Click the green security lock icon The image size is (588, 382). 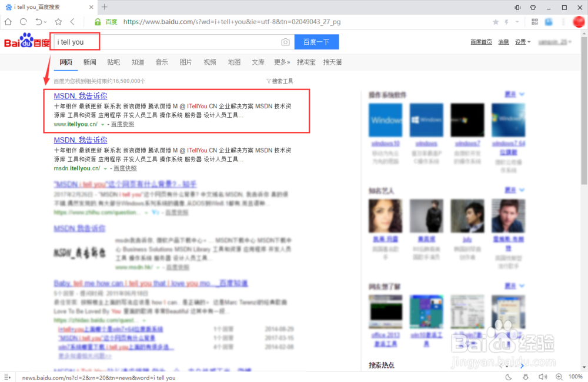tap(98, 22)
